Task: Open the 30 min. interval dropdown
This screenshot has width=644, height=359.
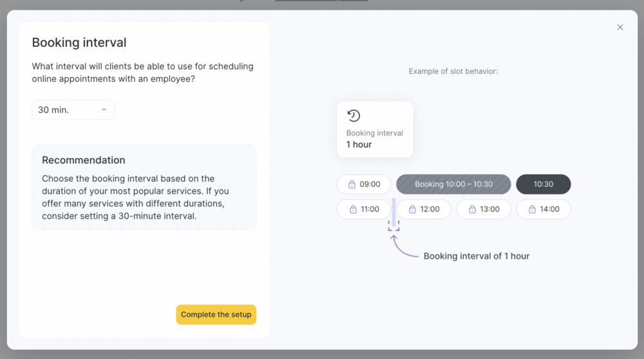Action: pos(73,110)
